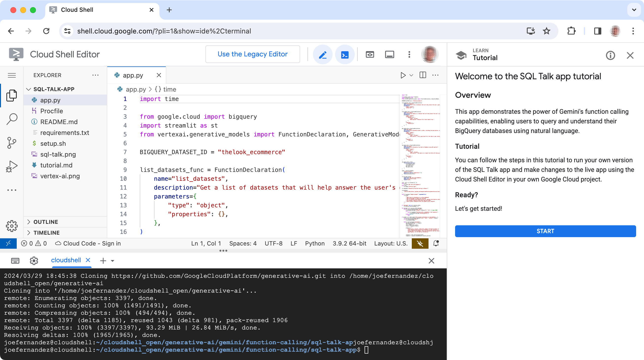This screenshot has height=360, width=644.
Task: Toggle the Split Editor layout icon
Action: [422, 75]
